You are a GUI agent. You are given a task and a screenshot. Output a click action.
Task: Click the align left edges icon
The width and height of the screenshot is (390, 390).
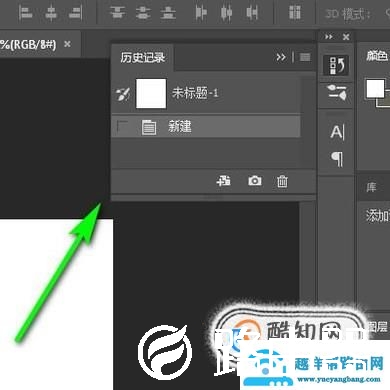coord(25,13)
